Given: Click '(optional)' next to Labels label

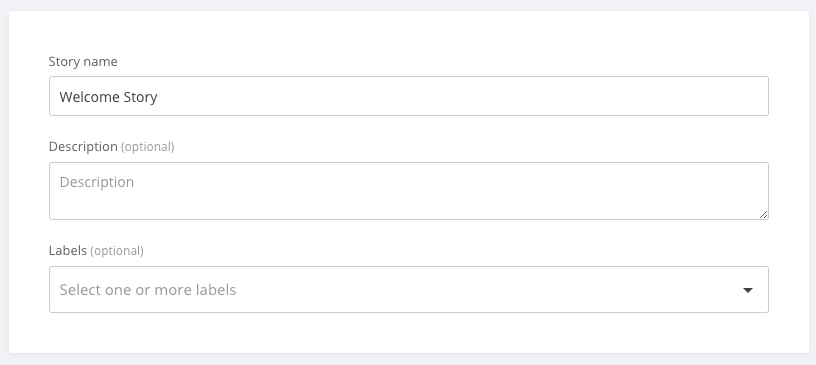Looking at the screenshot, I should pos(117,251).
